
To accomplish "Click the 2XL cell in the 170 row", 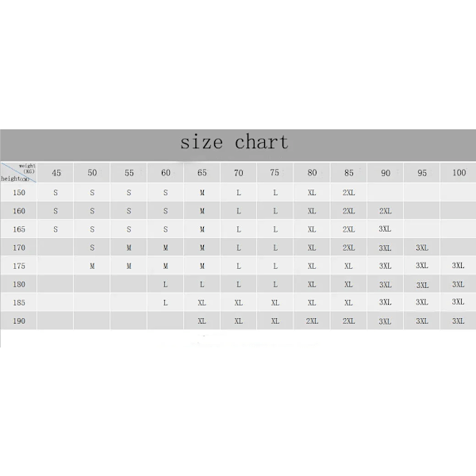I will 348,248.
